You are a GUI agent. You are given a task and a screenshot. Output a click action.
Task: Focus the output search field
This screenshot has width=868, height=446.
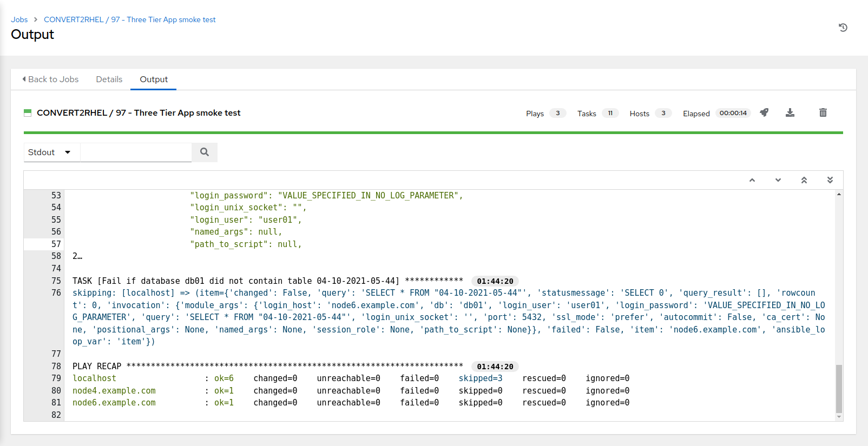(136, 152)
